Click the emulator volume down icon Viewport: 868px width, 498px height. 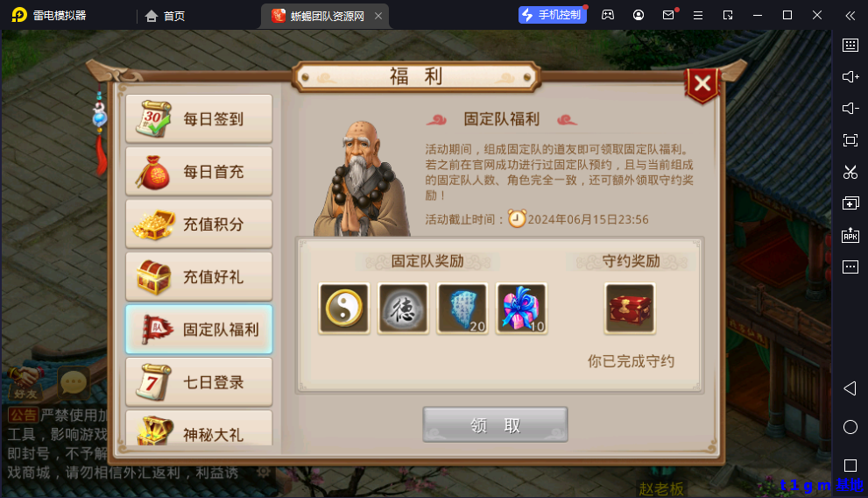tap(850, 108)
